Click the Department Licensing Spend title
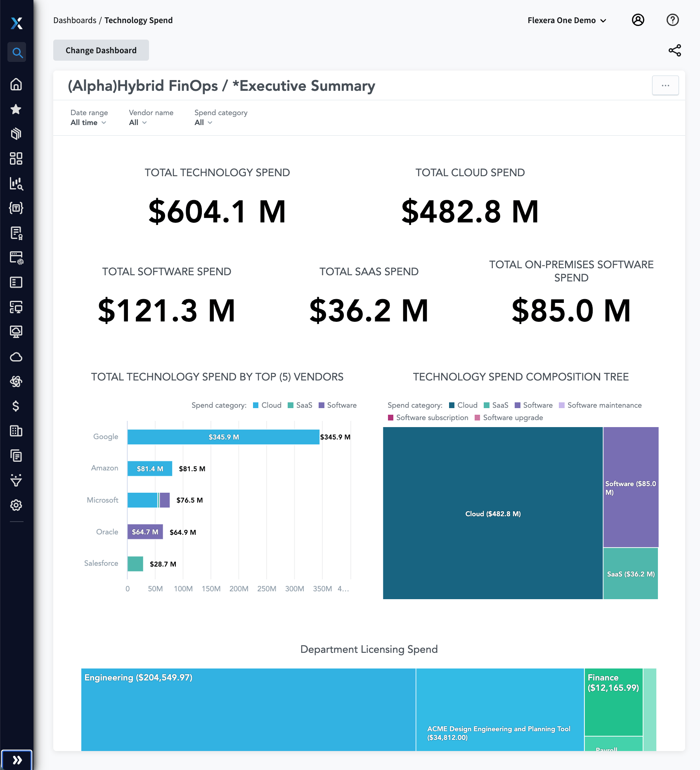700x770 pixels. point(369,649)
